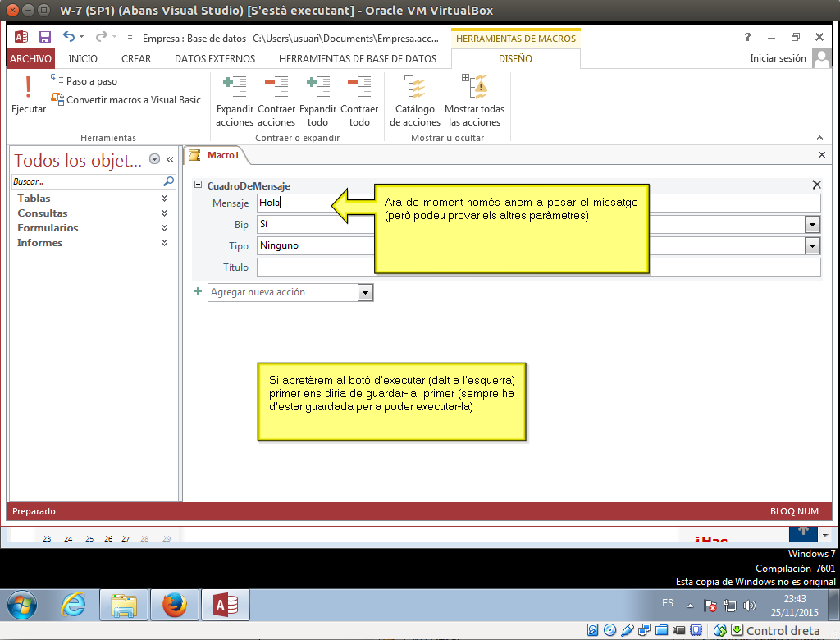The width and height of the screenshot is (840, 640).
Task: Click Iniciar sesión link
Action: 778,58
